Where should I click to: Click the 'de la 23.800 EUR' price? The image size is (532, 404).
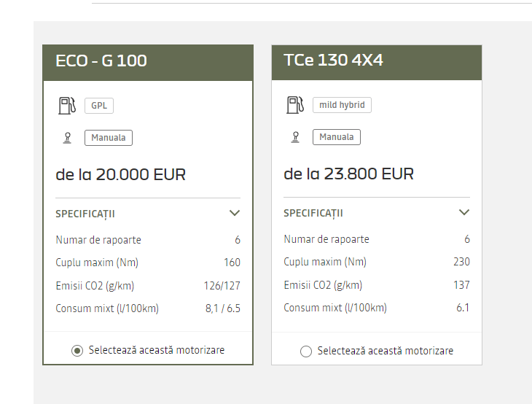[x=349, y=174]
